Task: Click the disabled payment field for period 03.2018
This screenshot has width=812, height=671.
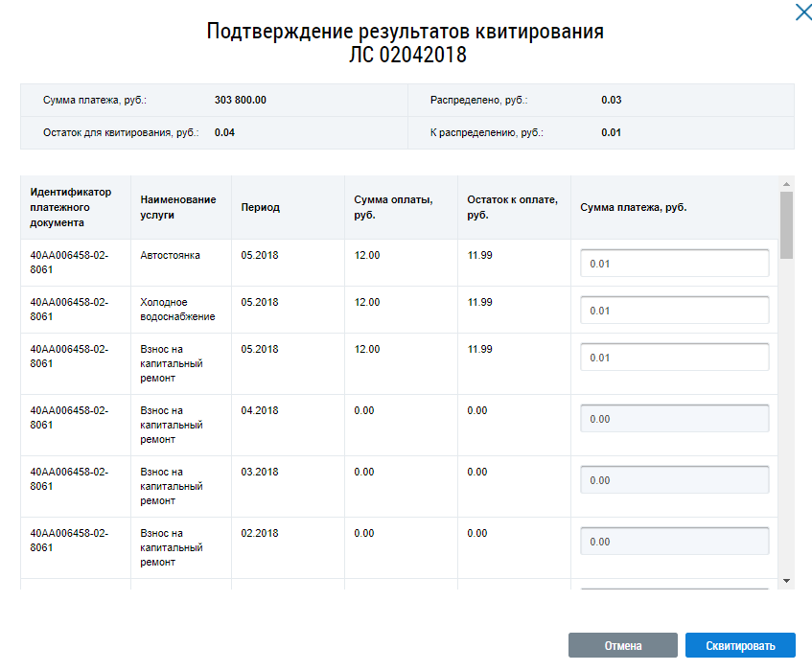Action: (x=674, y=480)
